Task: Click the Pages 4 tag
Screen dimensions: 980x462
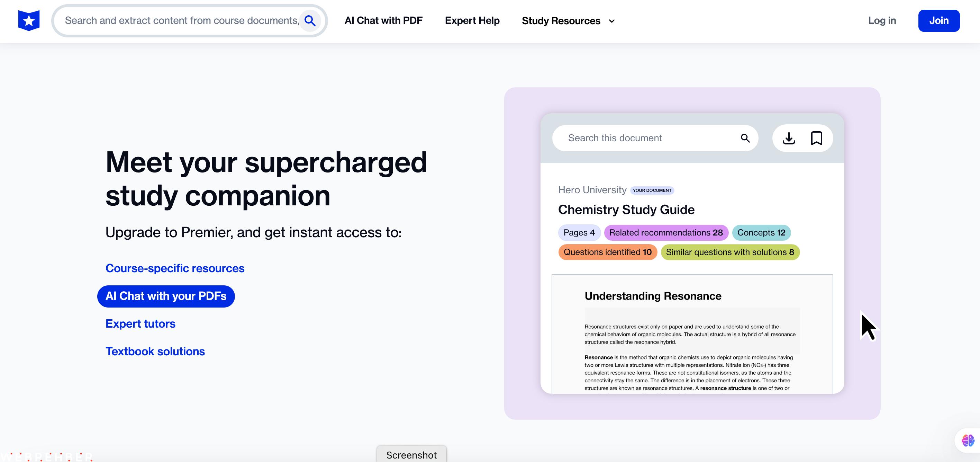Action: [579, 232]
